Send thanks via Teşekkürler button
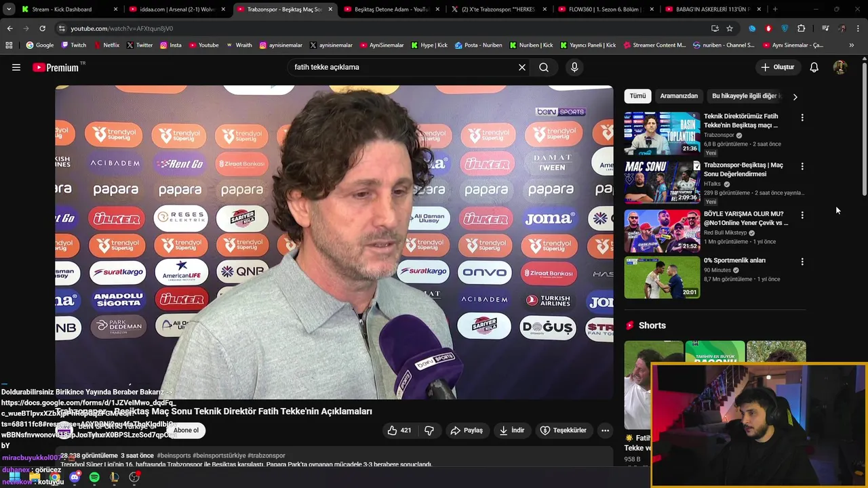 tap(563, 430)
